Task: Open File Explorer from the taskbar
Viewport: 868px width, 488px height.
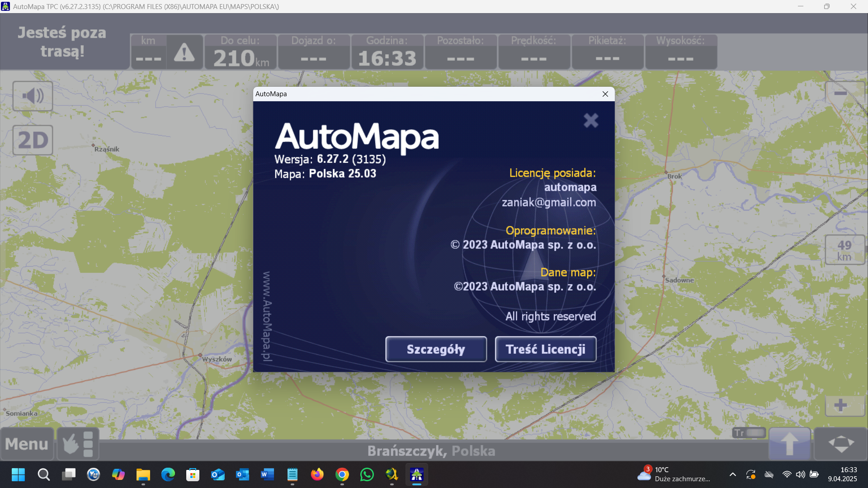Action: coord(143,474)
